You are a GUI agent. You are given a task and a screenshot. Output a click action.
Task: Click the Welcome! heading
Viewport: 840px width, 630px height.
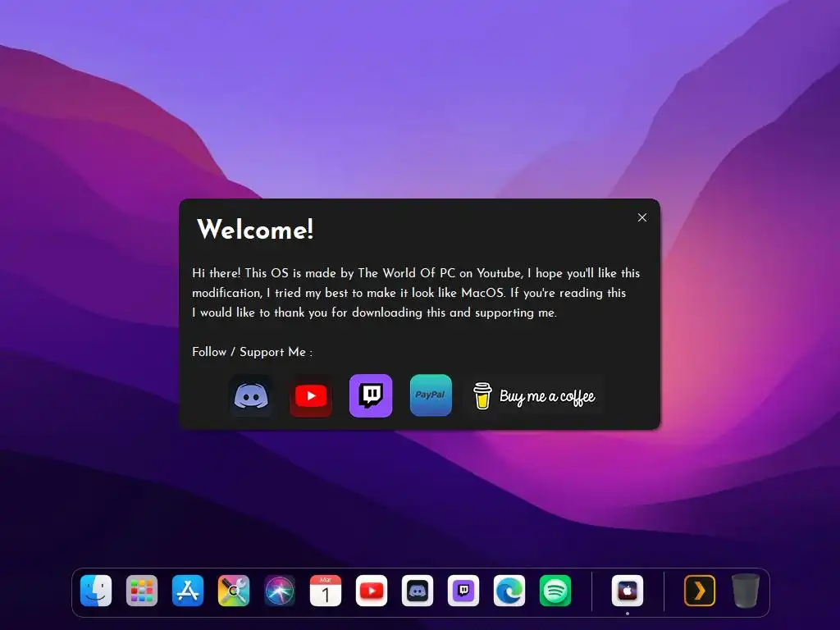255,230
